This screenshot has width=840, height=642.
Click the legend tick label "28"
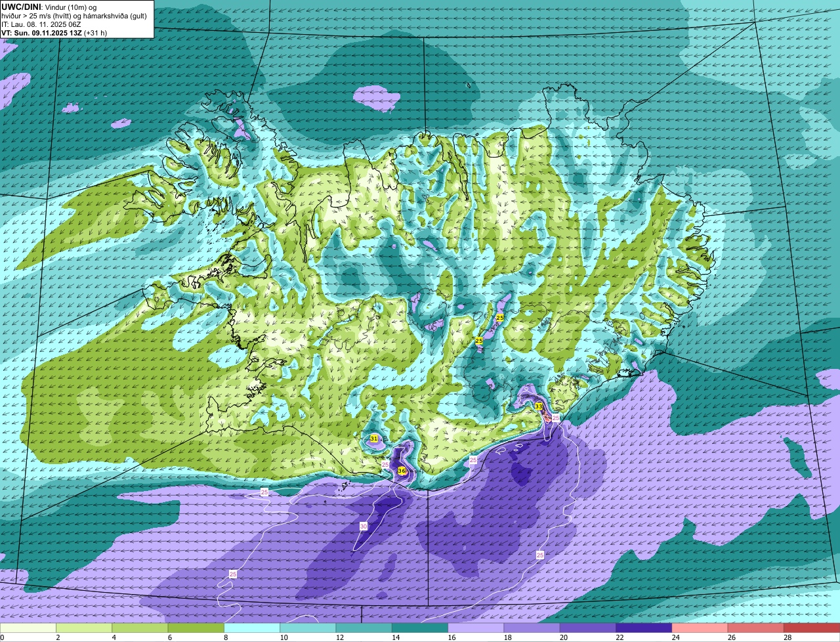[787, 637]
